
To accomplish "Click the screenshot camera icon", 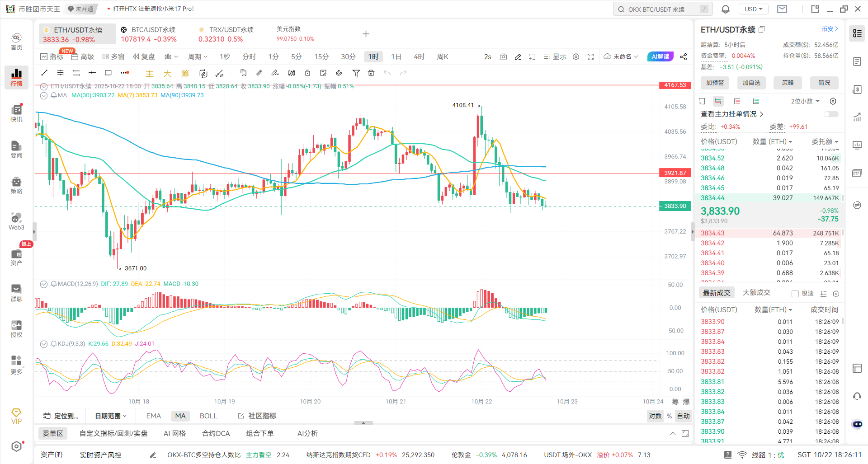I will pos(503,56).
